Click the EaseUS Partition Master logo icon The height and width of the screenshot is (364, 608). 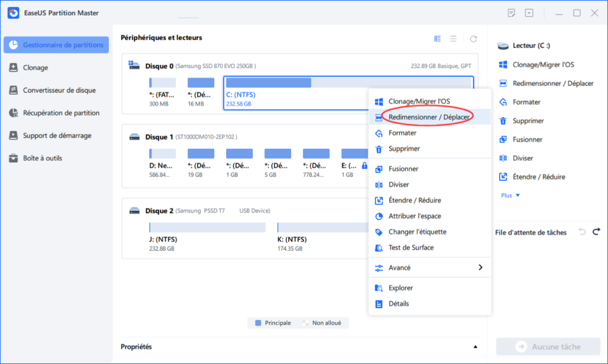(x=13, y=13)
